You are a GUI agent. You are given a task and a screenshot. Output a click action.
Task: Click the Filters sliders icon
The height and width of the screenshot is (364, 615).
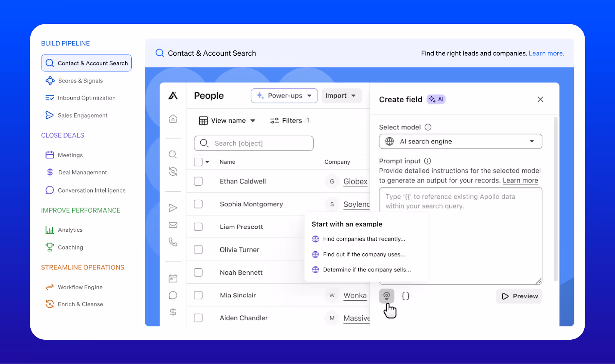(x=274, y=121)
